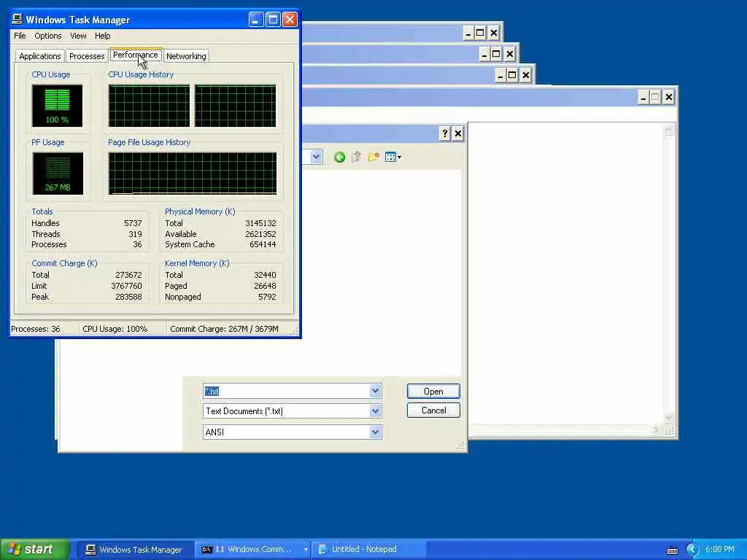Click Physical Memory Total 3145132
The height and width of the screenshot is (560, 747).
260,223
